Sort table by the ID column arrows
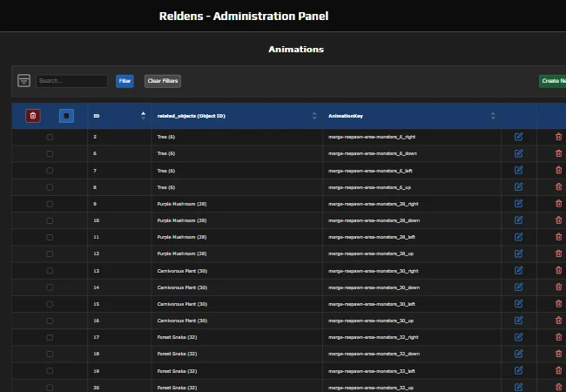This screenshot has height=392, width=566. pyautogui.click(x=144, y=116)
